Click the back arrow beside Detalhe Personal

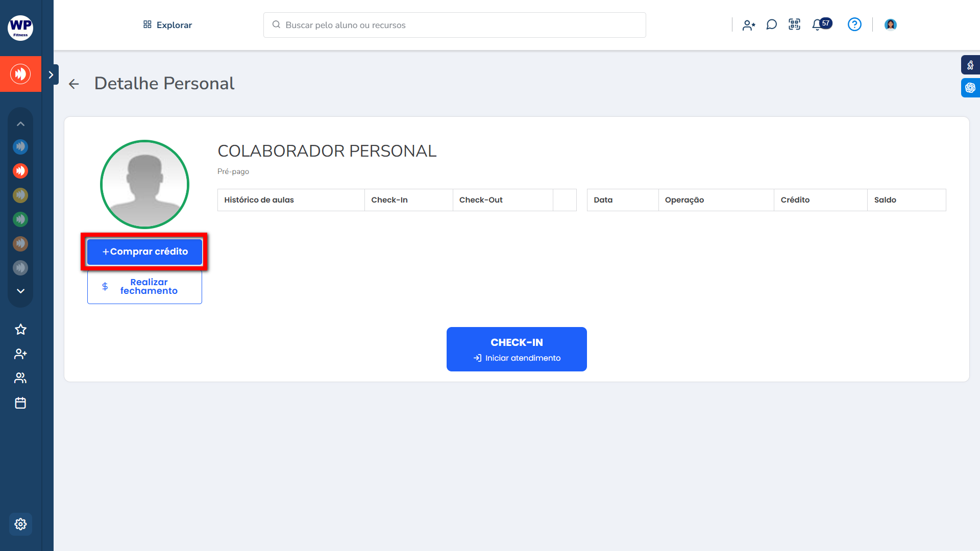pos(74,84)
